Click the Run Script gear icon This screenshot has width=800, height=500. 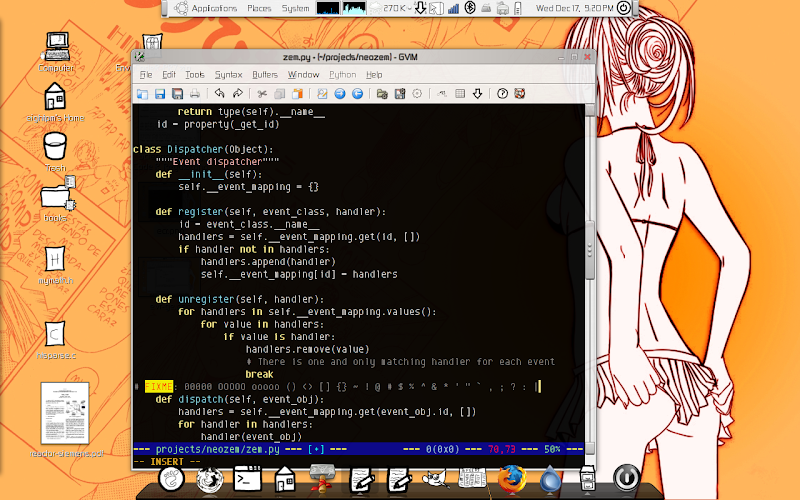click(x=417, y=94)
